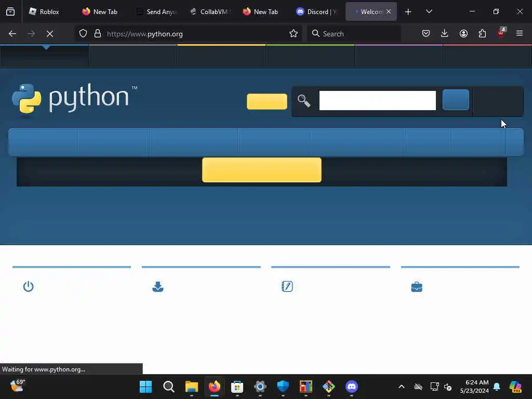This screenshot has width=532, height=399.
Task: Open the Save to Pocket icon
Action: [426, 34]
